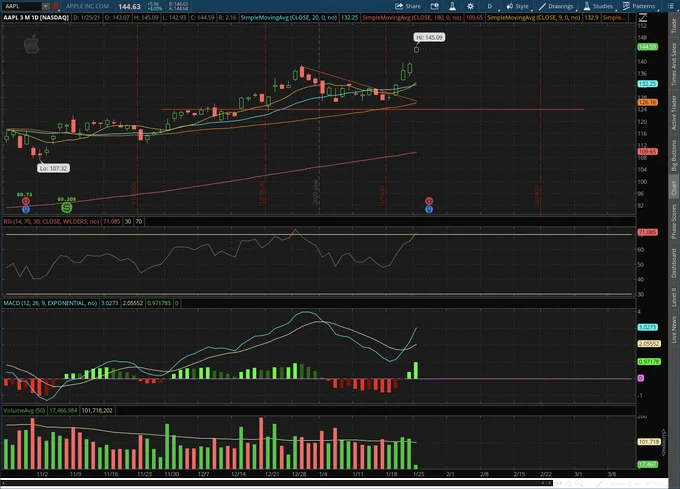Open the flask analysis tools icon
680x489 pixels.
coord(452,6)
